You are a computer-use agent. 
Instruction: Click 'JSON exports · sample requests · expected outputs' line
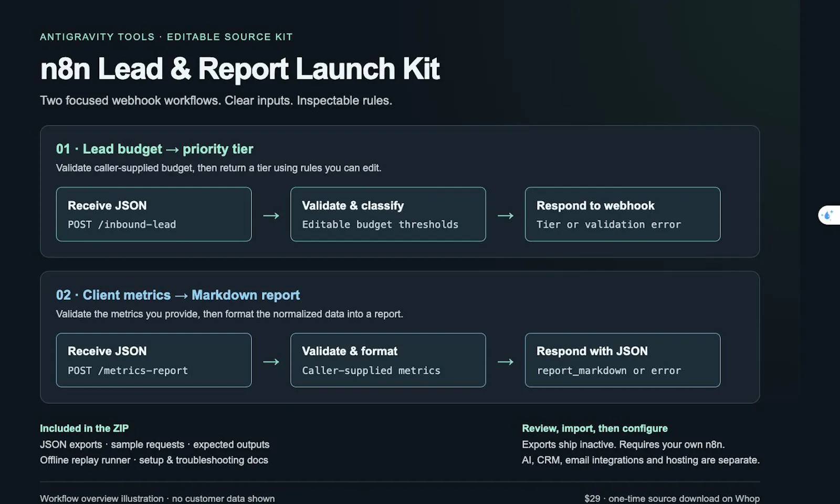[x=154, y=445]
